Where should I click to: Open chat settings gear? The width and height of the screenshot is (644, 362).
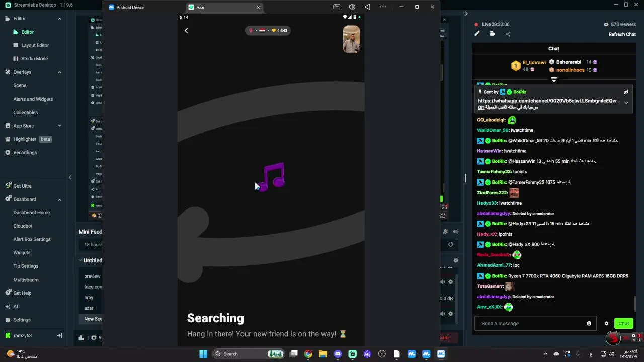point(606,323)
